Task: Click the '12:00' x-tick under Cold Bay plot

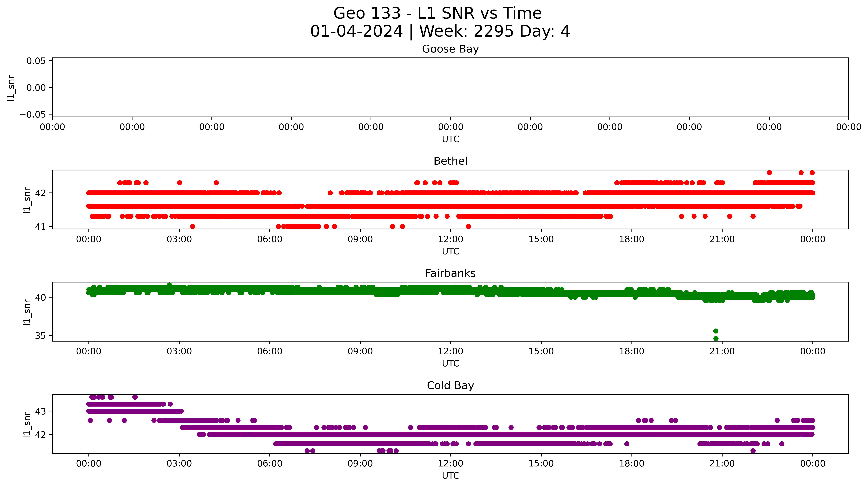Action: [x=451, y=464]
